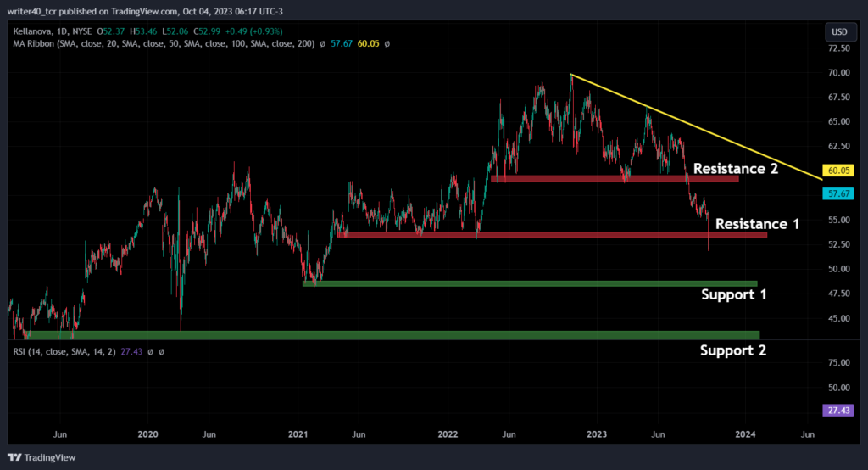Click the Support 1 green zone rectangle
Screen dimensions: 868x470
click(530, 283)
